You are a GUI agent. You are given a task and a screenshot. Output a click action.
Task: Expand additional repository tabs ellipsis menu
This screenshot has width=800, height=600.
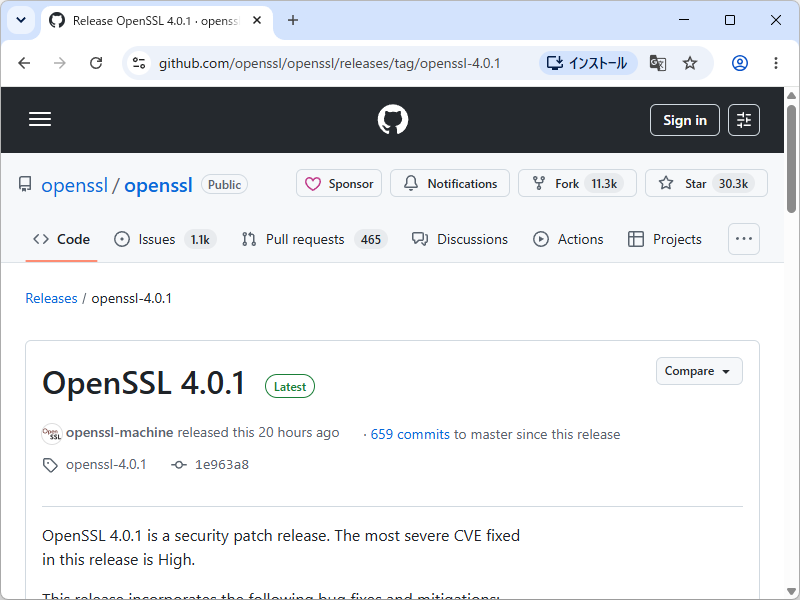[743, 239]
